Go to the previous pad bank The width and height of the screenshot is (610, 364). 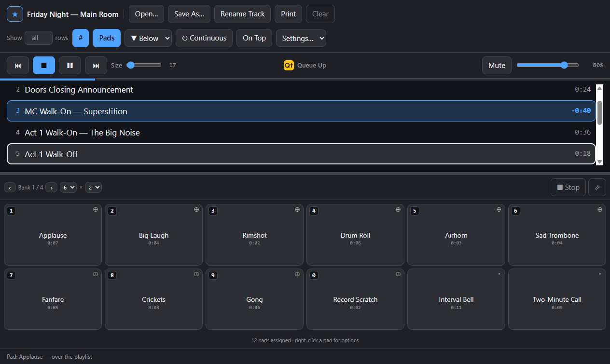click(x=10, y=188)
